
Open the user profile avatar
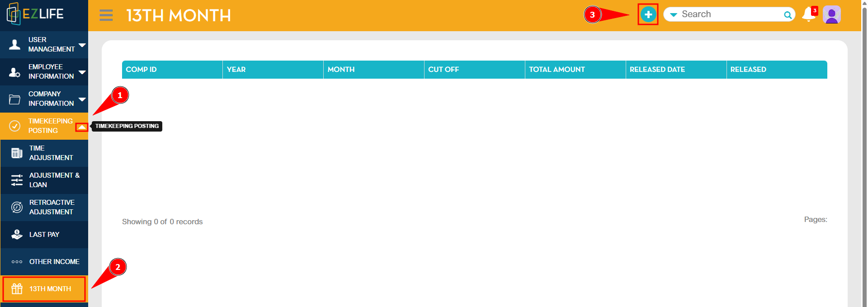[831, 14]
